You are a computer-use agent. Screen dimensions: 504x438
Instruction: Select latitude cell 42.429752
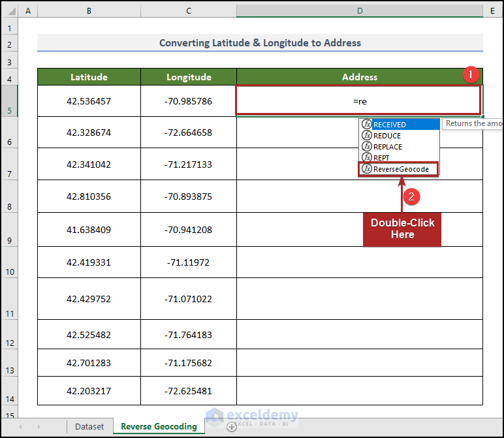[x=89, y=299]
